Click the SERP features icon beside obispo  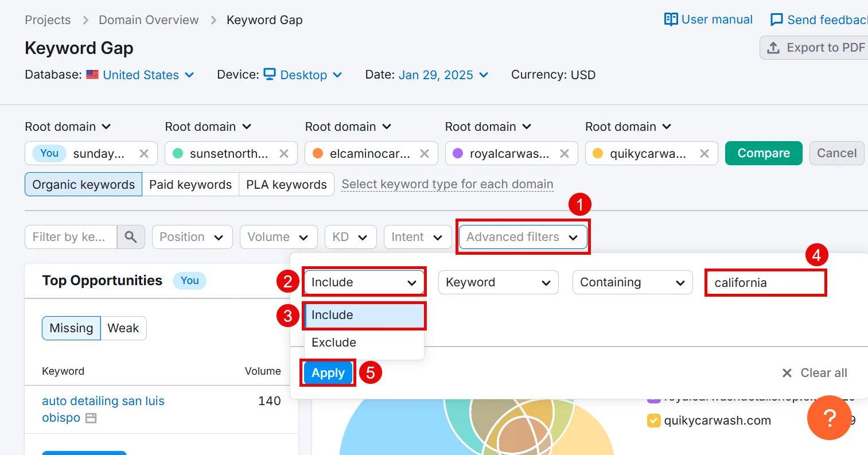click(91, 418)
